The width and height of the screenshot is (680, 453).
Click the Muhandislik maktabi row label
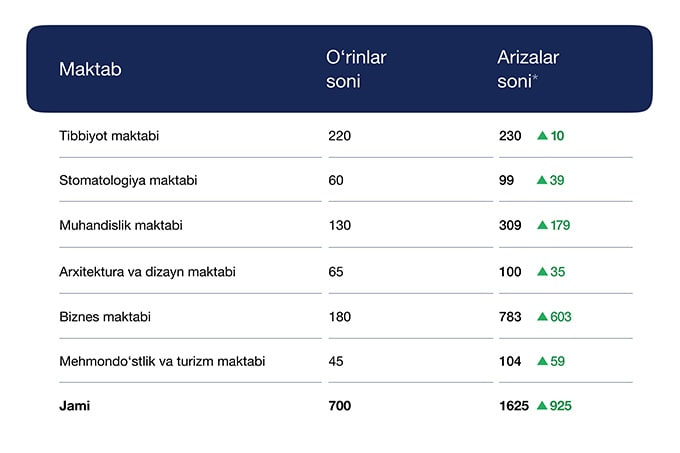tap(120, 225)
